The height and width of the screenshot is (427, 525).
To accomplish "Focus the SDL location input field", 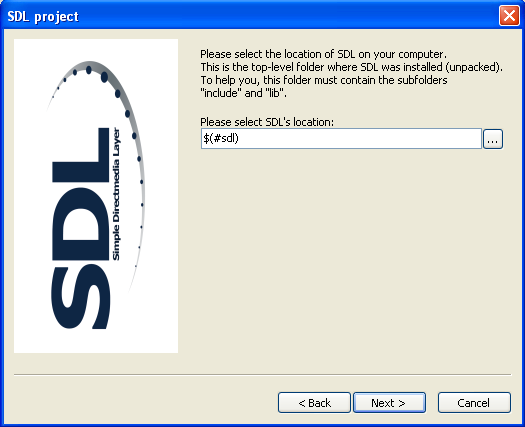I will pyautogui.click(x=341, y=139).
